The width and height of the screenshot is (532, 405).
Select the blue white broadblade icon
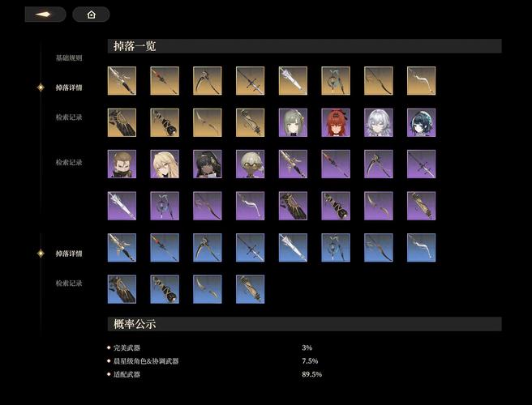pyautogui.click(x=293, y=247)
